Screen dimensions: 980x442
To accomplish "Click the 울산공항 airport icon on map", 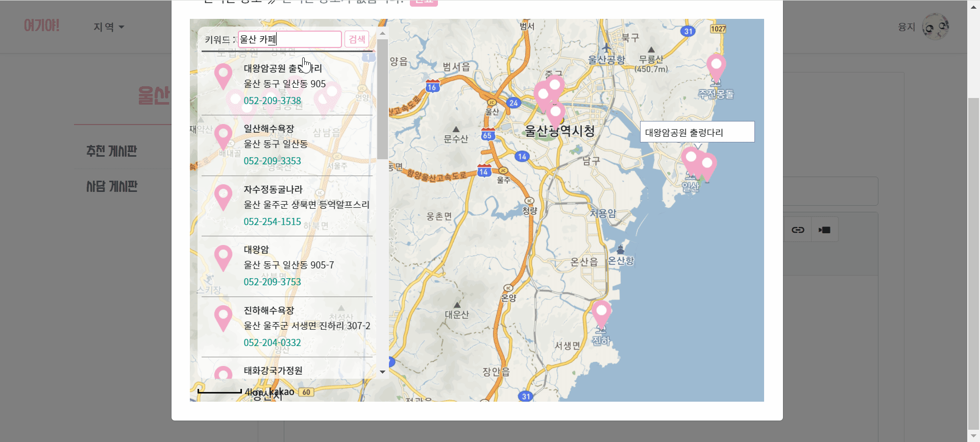I will pos(606,48).
